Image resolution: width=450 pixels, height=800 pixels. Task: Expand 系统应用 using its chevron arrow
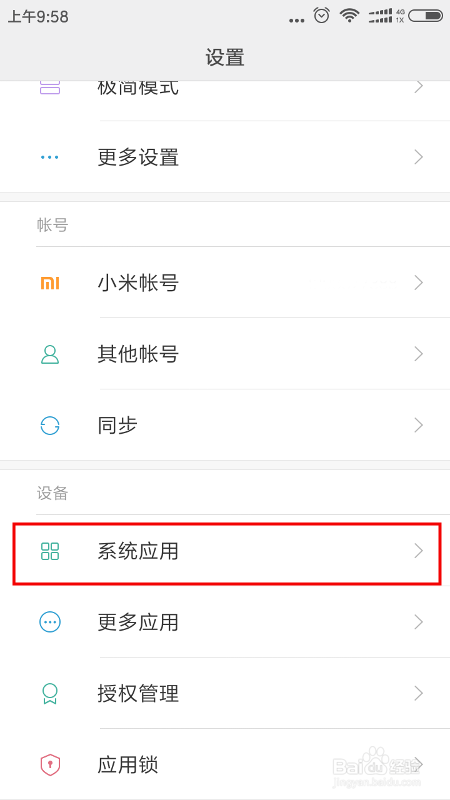click(419, 551)
